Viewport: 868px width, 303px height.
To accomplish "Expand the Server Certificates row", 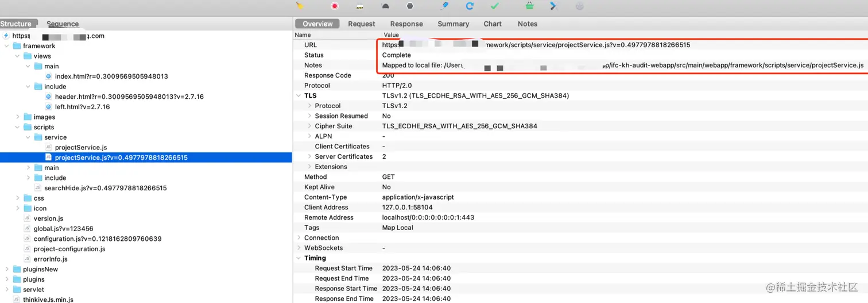I will [310, 156].
